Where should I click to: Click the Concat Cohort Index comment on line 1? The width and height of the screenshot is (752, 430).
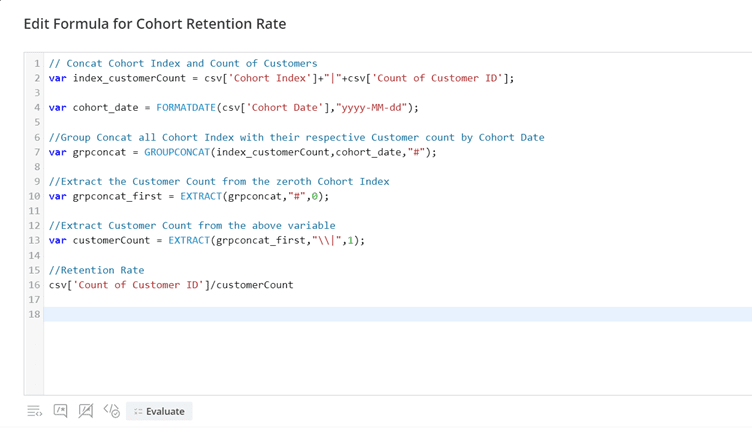183,63
